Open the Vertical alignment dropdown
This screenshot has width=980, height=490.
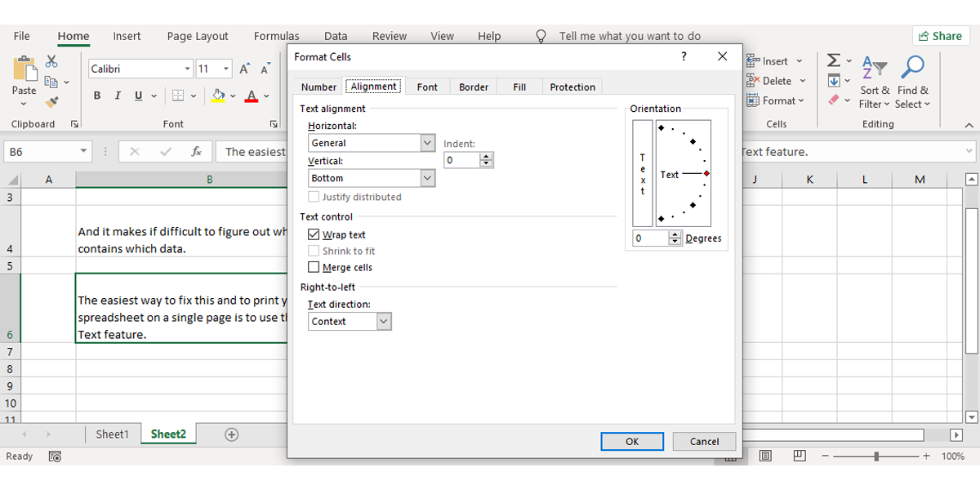coord(428,178)
